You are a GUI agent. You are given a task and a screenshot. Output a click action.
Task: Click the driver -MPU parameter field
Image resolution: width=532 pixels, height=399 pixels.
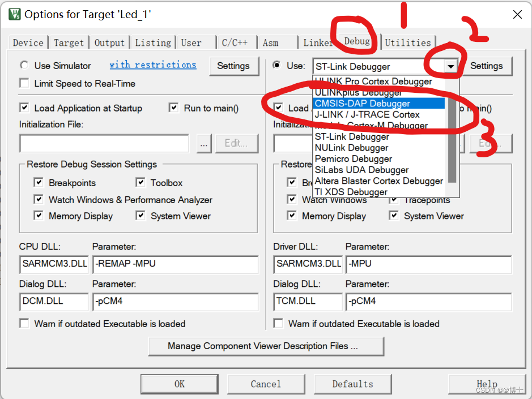coord(428,264)
